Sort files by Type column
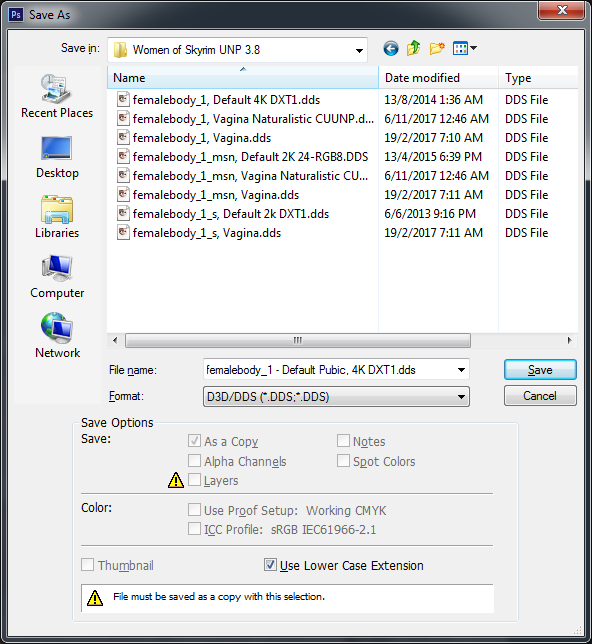This screenshot has height=644, width=592. (538, 78)
